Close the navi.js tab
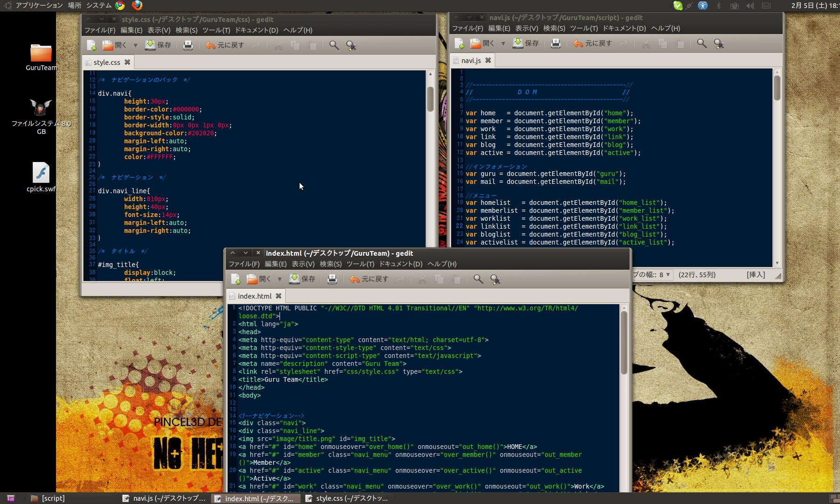Screen dimensions: 840x504 [488, 60]
